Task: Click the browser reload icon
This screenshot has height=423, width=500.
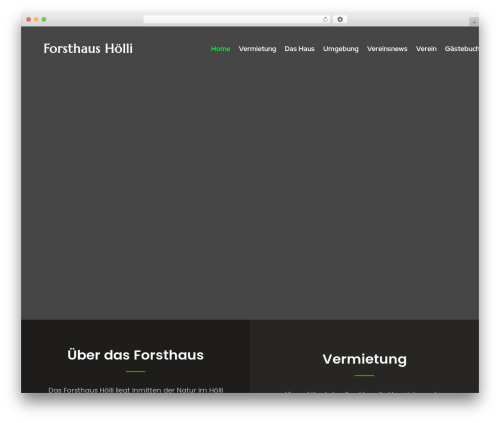Action: 325,19
